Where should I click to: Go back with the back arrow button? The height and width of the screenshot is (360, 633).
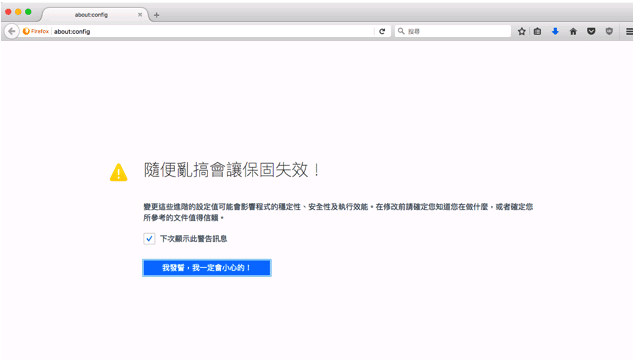click(x=12, y=31)
